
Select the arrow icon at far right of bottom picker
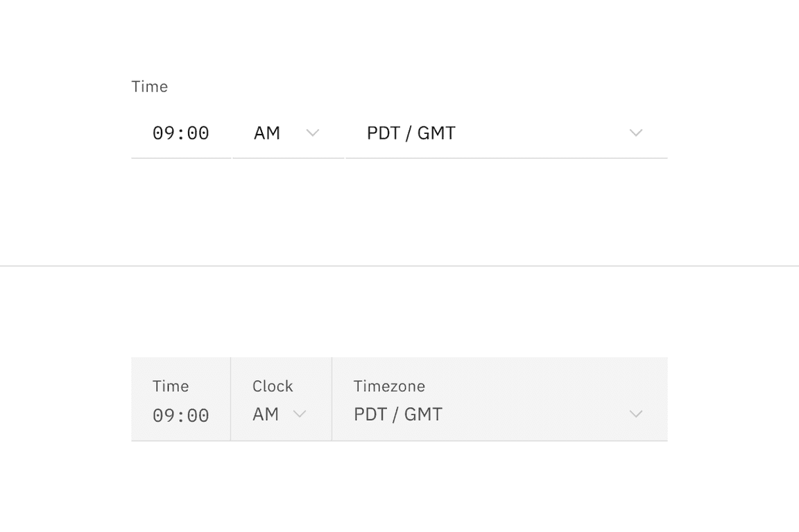tap(636, 413)
